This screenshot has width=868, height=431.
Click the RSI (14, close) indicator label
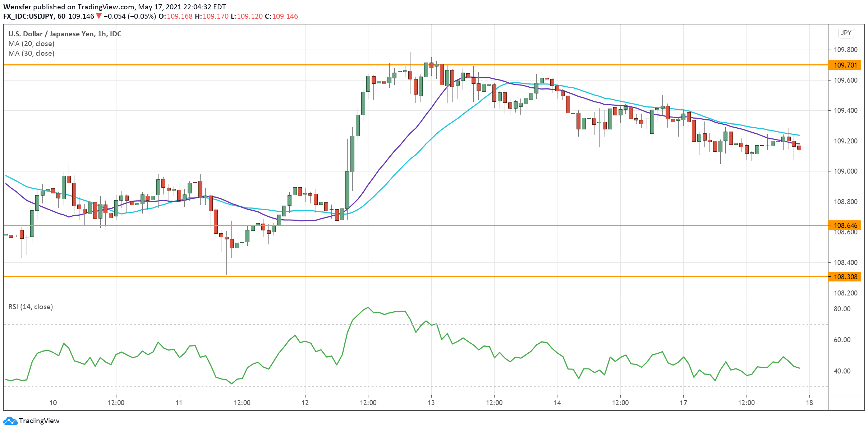pyautogui.click(x=31, y=307)
